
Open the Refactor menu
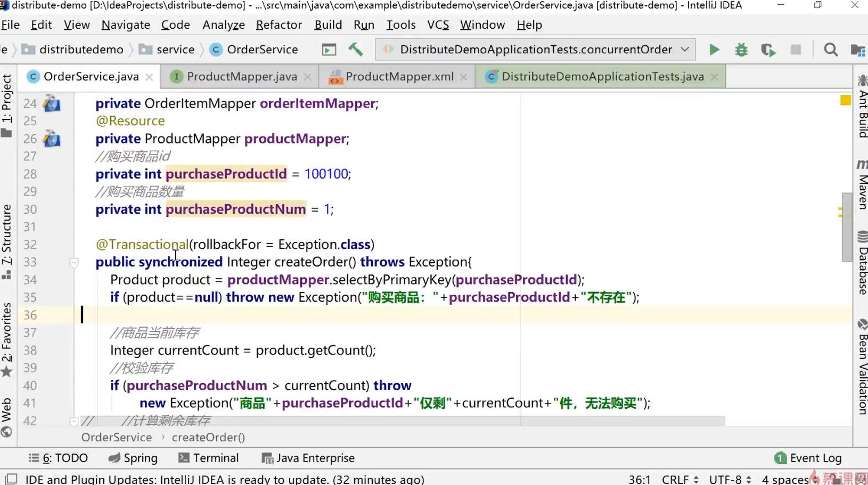(x=279, y=25)
